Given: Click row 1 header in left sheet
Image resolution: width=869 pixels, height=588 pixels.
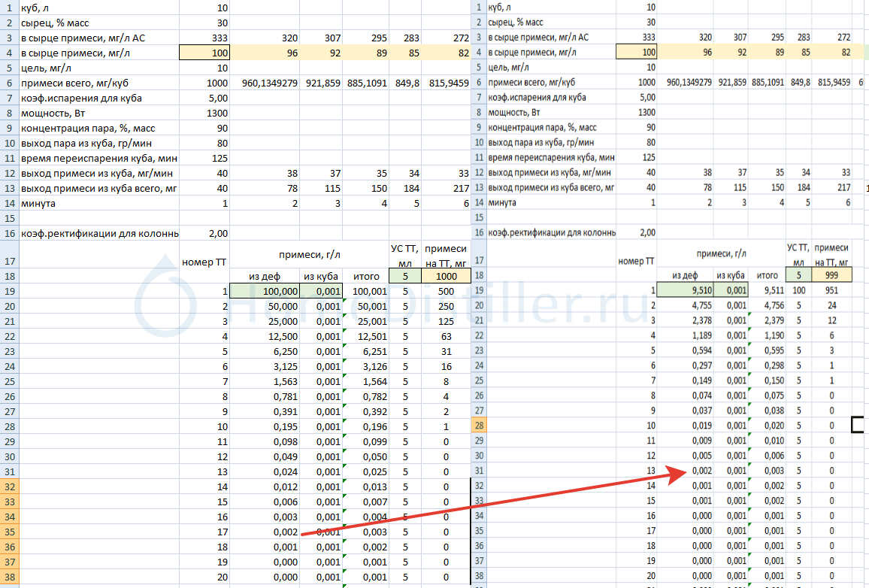Looking at the screenshot, I should [10, 8].
